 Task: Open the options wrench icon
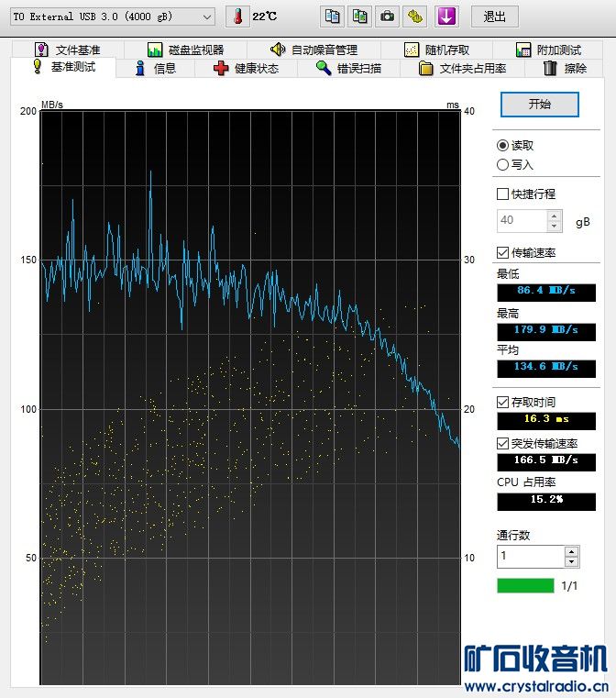tap(414, 17)
